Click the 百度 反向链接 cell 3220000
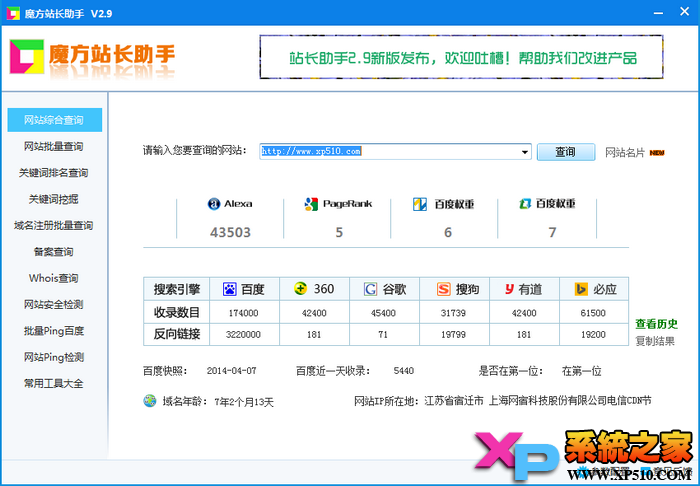This screenshot has width=700, height=486. click(243, 334)
